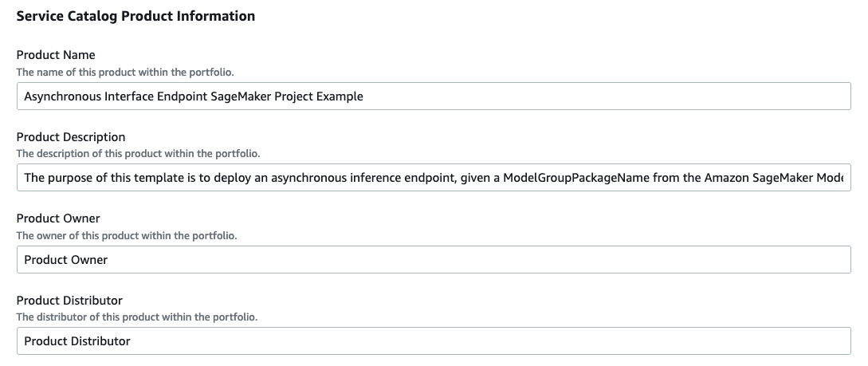Activate the Product Distributor text field
This screenshot has height=366, width=868.
[x=434, y=341]
